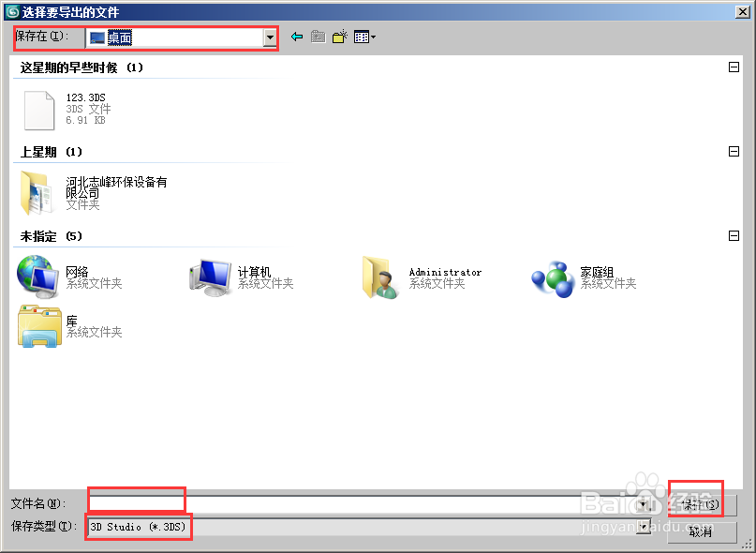756x553 pixels.
Task: Collapse the 未指定 section
Action: point(734,235)
